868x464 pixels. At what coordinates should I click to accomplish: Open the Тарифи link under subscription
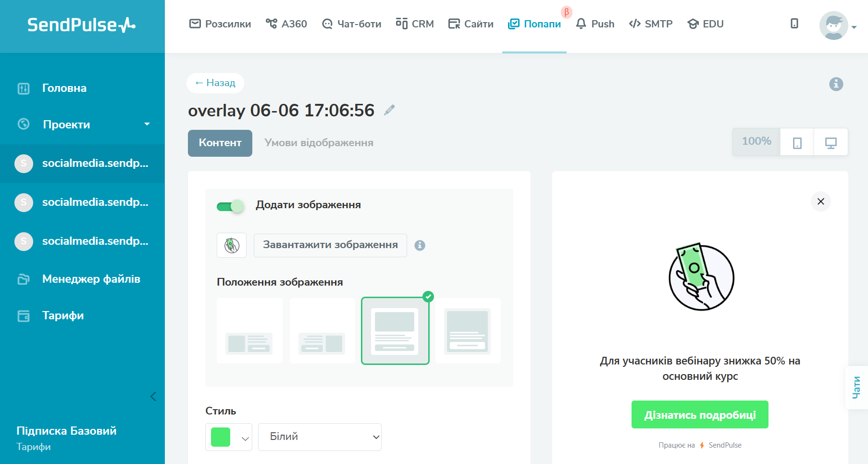34,447
